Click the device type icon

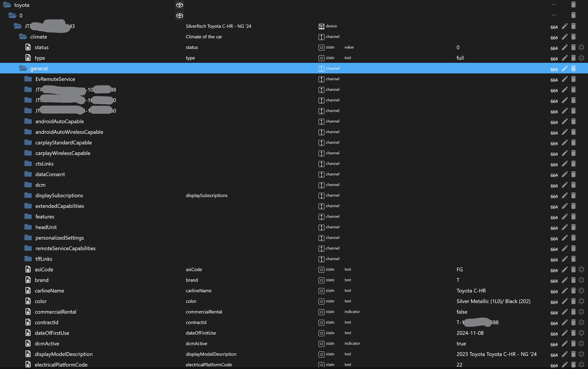tap(321, 26)
